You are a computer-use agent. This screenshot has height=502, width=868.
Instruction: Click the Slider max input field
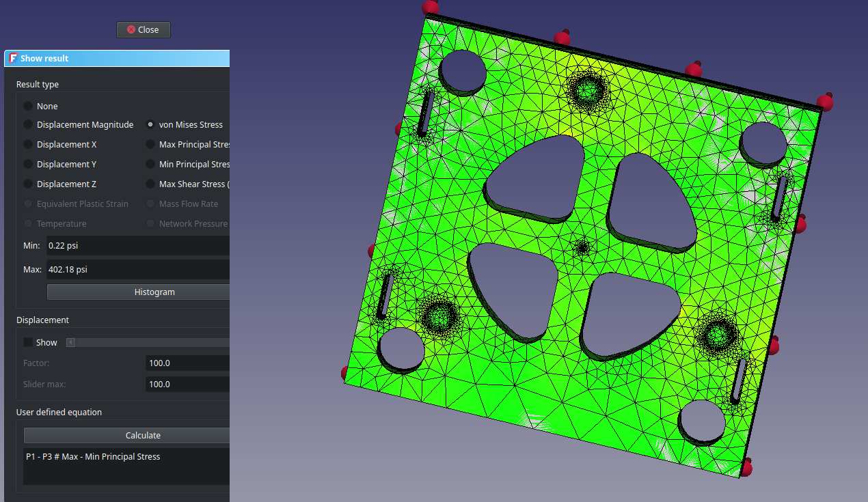tap(187, 385)
